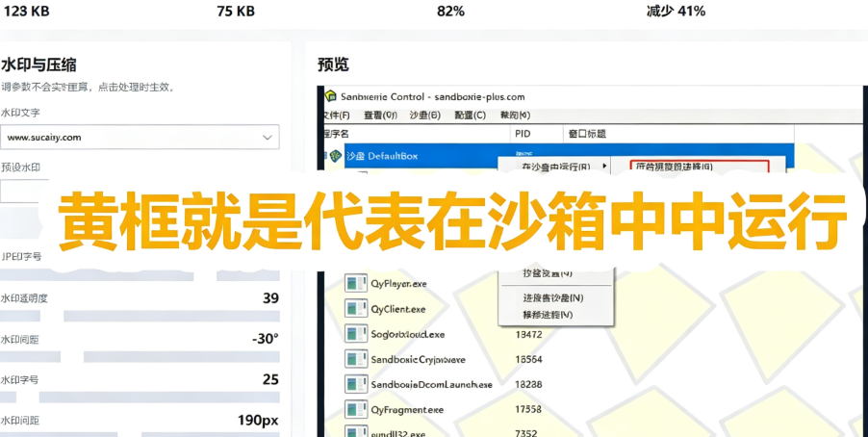Click PID 18238 in the preview
The width and height of the screenshot is (868, 437).
[x=528, y=384]
